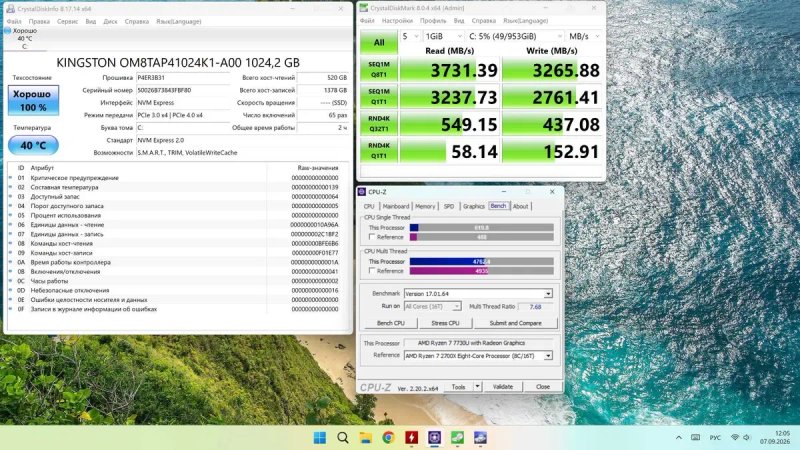Switch to the Mainboard tab in CPU-Z
The height and width of the screenshot is (450, 800).
point(395,206)
